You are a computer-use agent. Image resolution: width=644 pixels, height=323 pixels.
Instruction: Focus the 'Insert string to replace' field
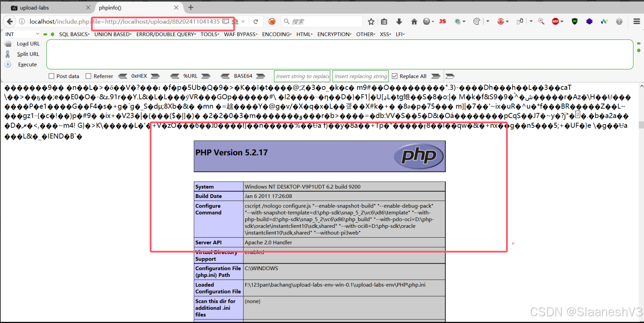pos(302,76)
